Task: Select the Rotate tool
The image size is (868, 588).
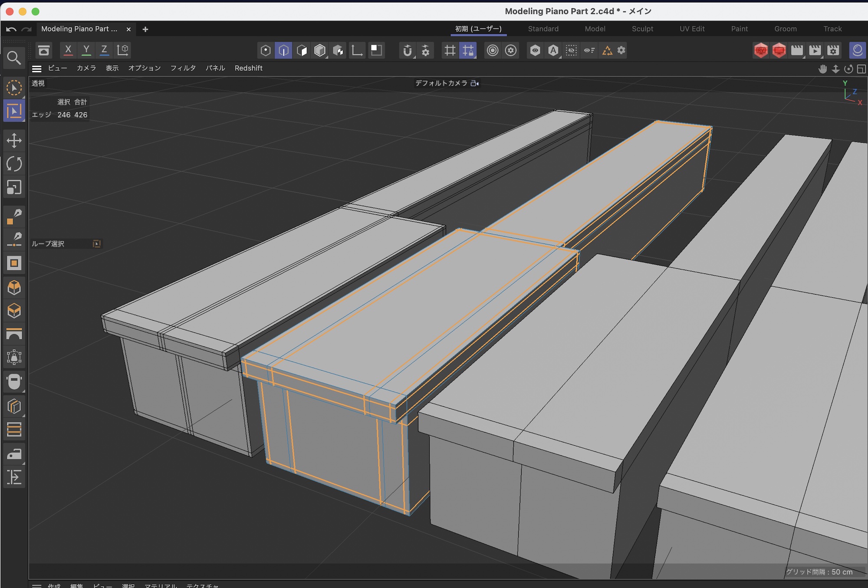Action: [x=14, y=164]
